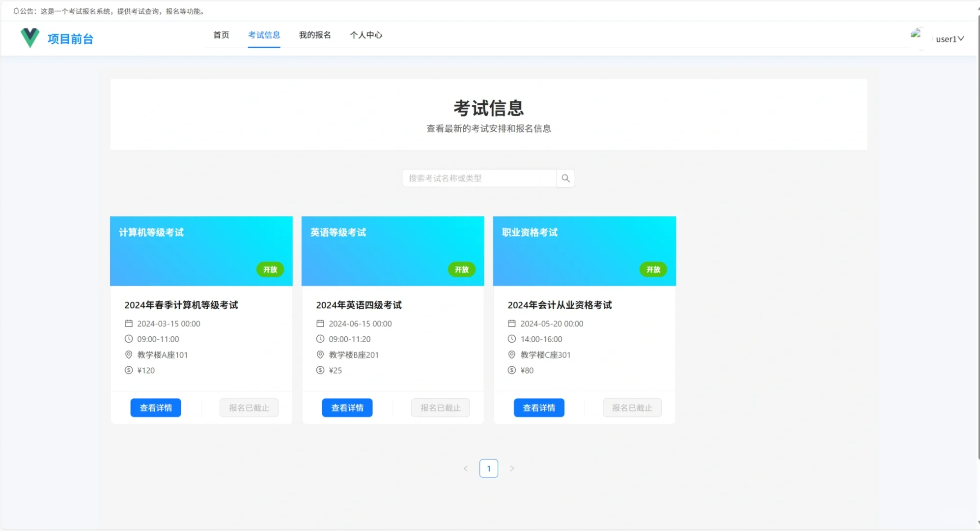This screenshot has width=980, height=531.
Task: Click the Vue logo next to 项目前台
Action: coord(29,37)
